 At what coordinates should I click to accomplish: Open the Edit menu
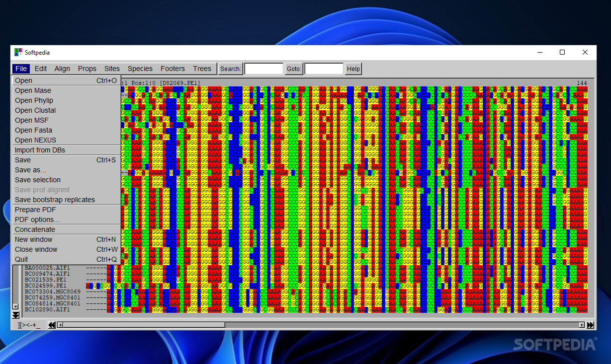(x=41, y=69)
